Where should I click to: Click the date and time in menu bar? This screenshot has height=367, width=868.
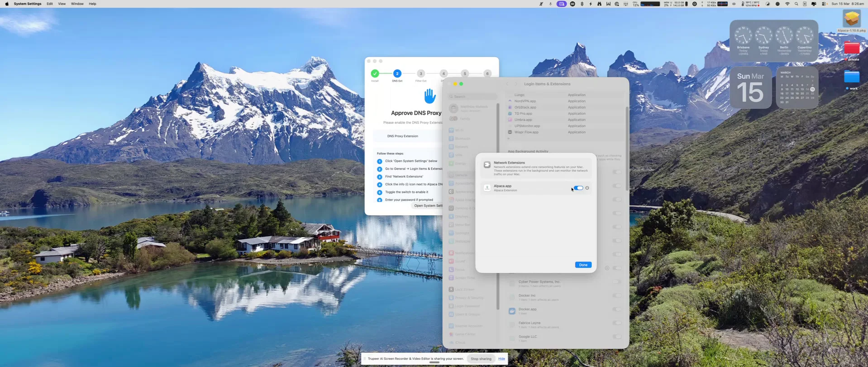(x=847, y=4)
